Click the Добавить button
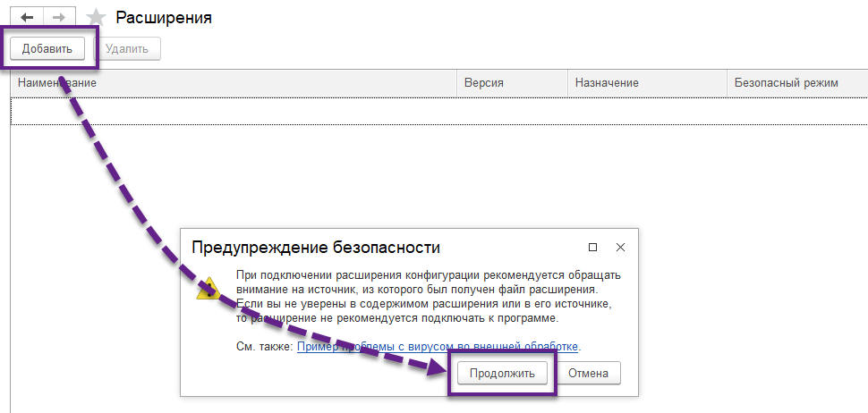The width and height of the screenshot is (868, 413). (x=47, y=48)
